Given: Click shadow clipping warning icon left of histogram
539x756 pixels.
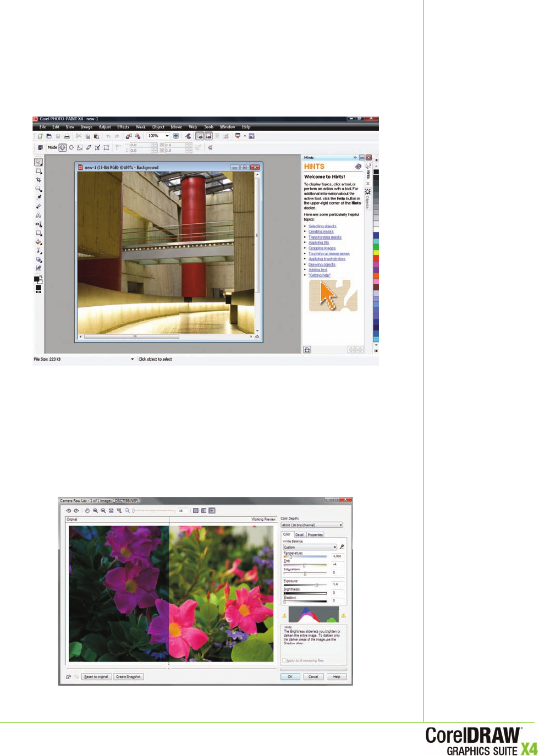Looking at the screenshot, I should 284,616.
